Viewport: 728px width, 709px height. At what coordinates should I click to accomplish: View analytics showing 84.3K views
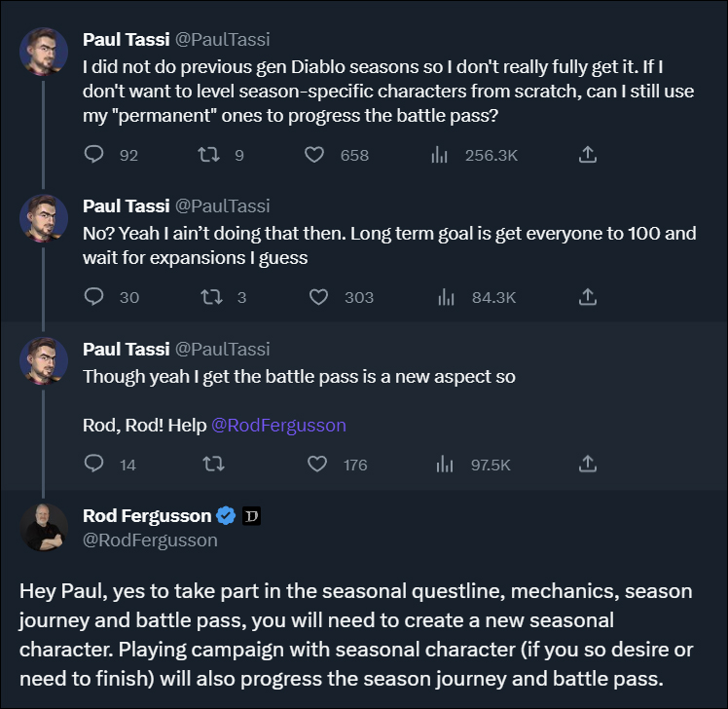click(x=446, y=297)
